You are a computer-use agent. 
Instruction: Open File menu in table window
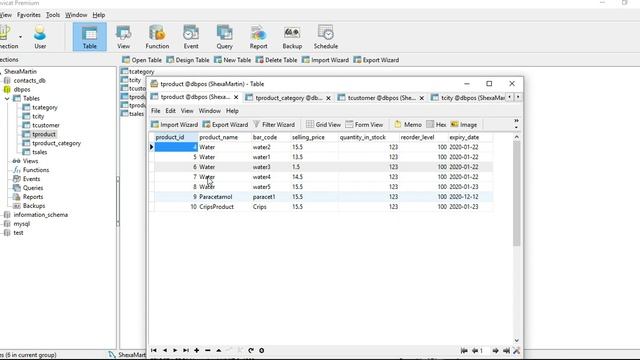[x=156, y=111]
